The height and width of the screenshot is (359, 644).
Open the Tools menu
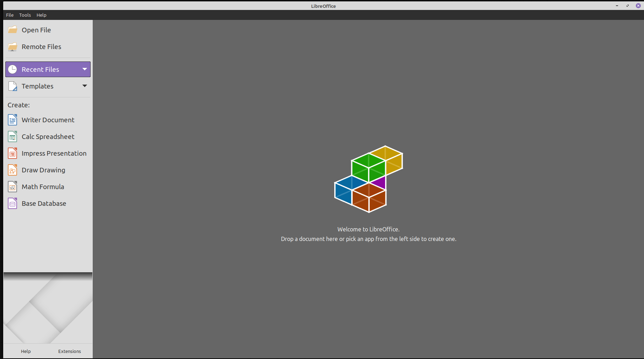click(25, 15)
